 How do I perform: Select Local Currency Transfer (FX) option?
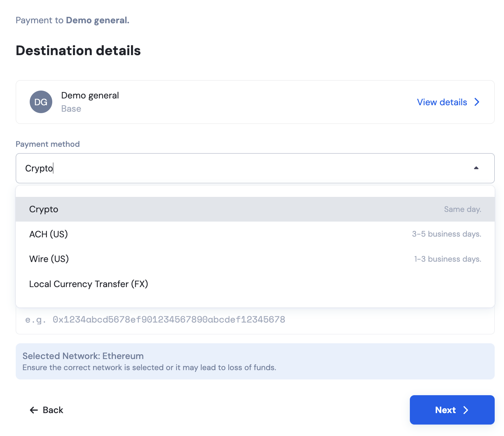[88, 284]
